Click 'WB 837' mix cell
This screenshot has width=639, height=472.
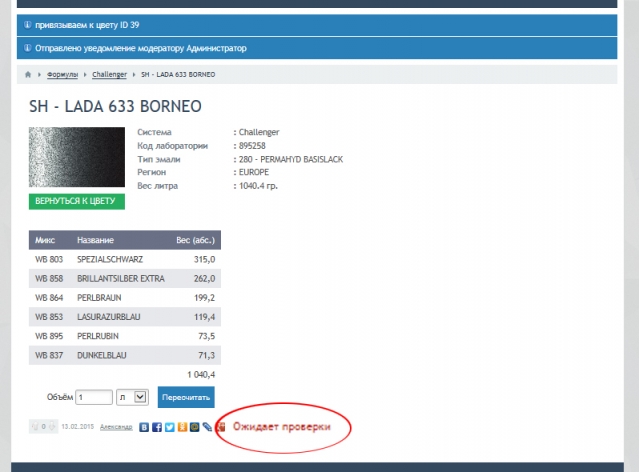pyautogui.click(x=49, y=355)
